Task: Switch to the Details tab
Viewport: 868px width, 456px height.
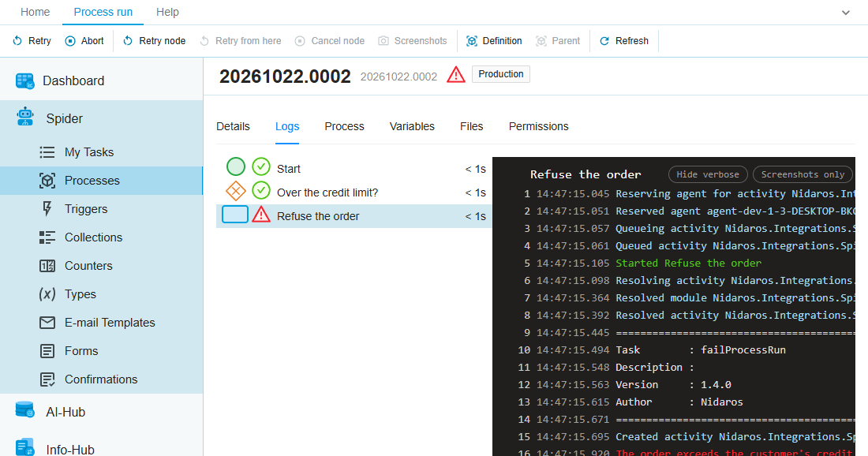Action: tap(233, 126)
